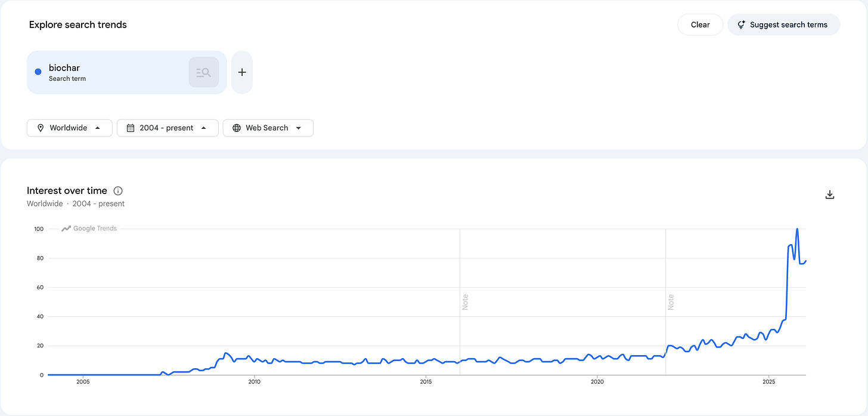Click the Note marker near 2022

coord(671,302)
